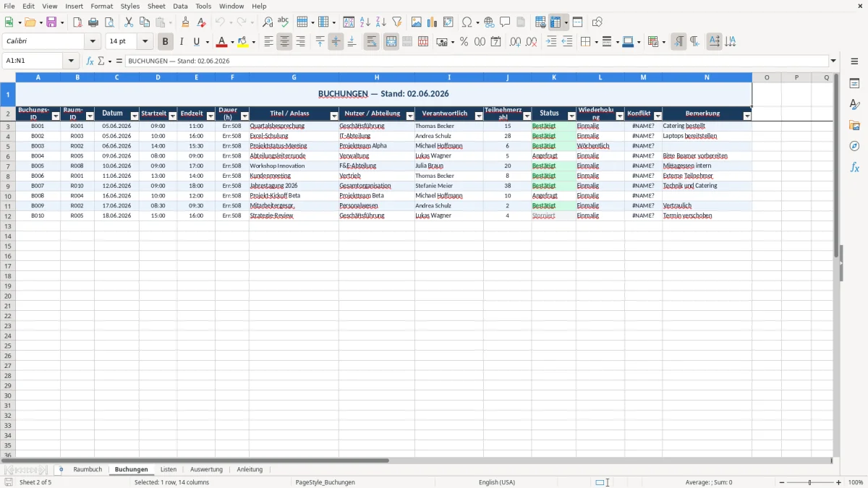The height and width of the screenshot is (488, 868).
Task: Open sidebar Navigator compass icon
Action: click(x=854, y=146)
